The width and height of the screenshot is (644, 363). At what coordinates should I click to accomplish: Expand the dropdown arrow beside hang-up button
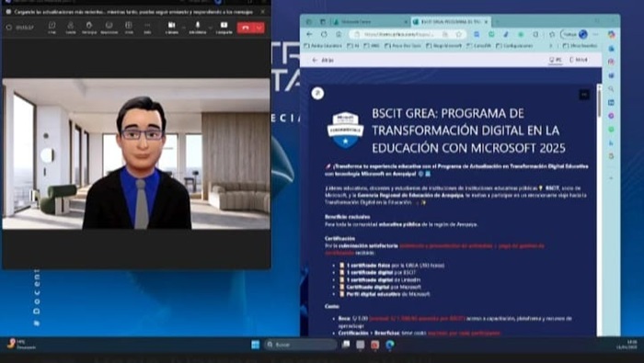[x=259, y=28]
